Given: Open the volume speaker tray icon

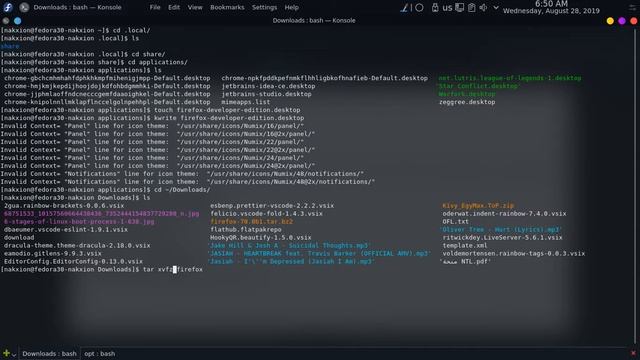Looking at the screenshot, I should click(x=483, y=7).
